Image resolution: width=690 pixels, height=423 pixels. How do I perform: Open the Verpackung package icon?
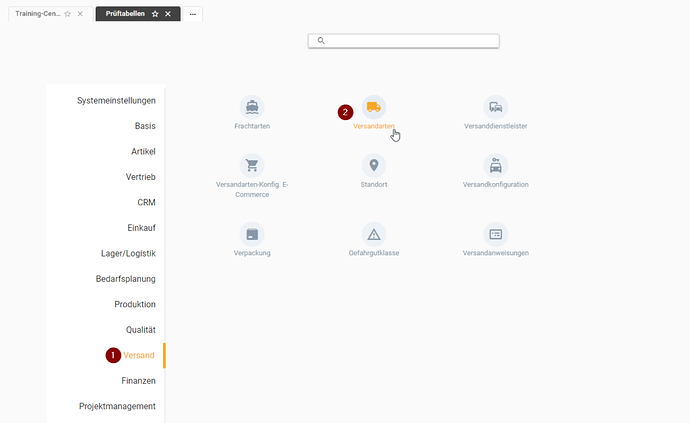tap(252, 234)
